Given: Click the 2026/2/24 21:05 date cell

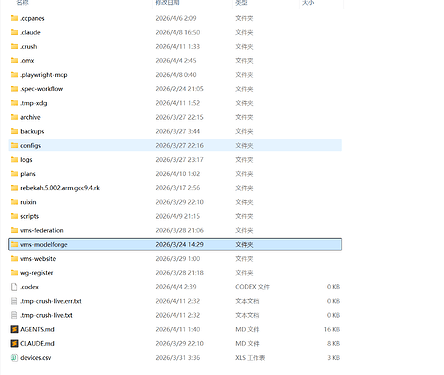Looking at the screenshot, I should (179, 89).
